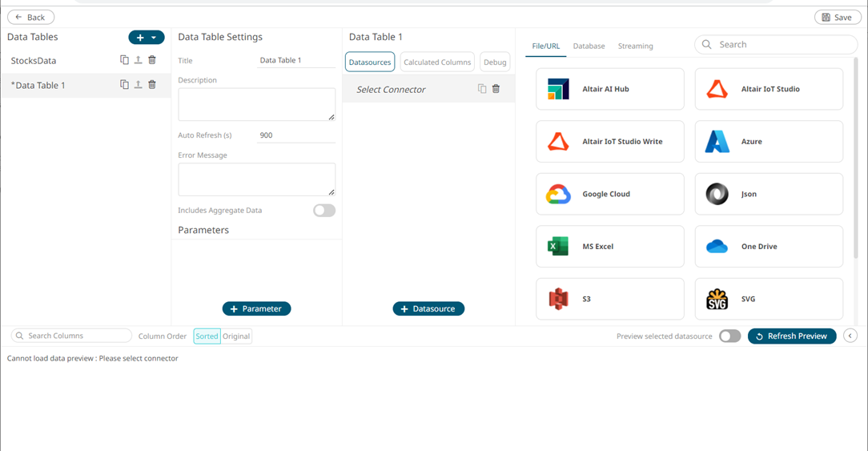This screenshot has height=451, width=868.
Task: Enable Includes Aggregate Data toggle
Action: [323, 211]
